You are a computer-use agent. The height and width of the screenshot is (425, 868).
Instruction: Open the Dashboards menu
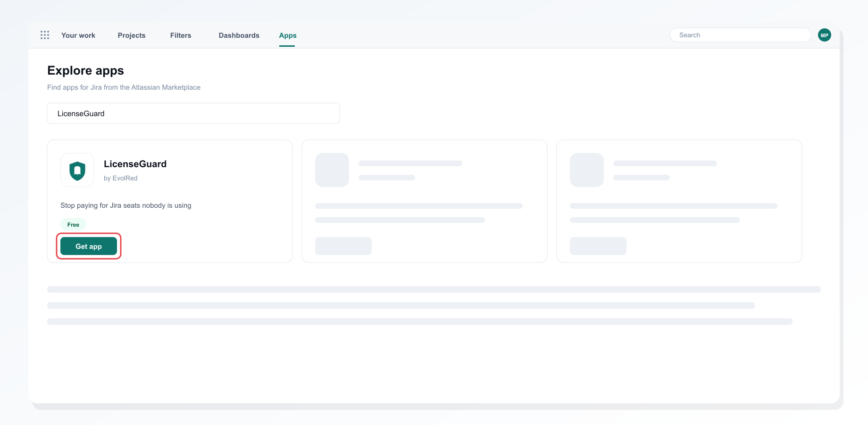coord(239,35)
